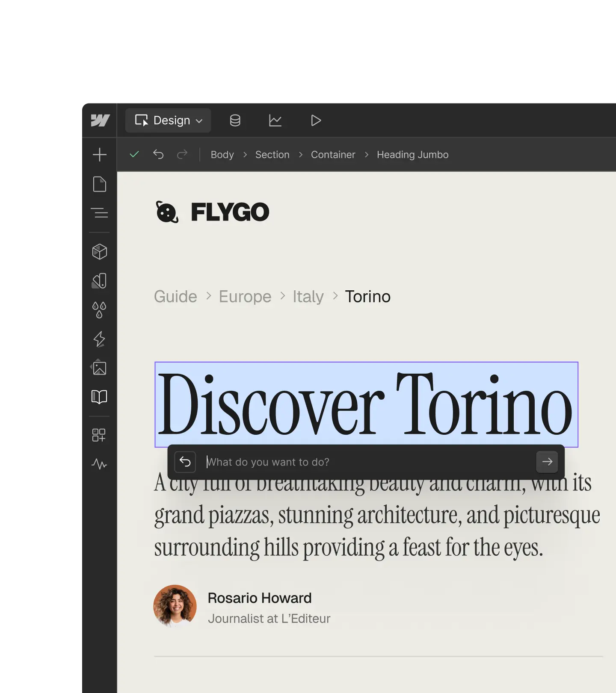Viewport: 616px width, 693px height.
Task: Select Section in the breadcrumb bar
Action: click(x=272, y=155)
